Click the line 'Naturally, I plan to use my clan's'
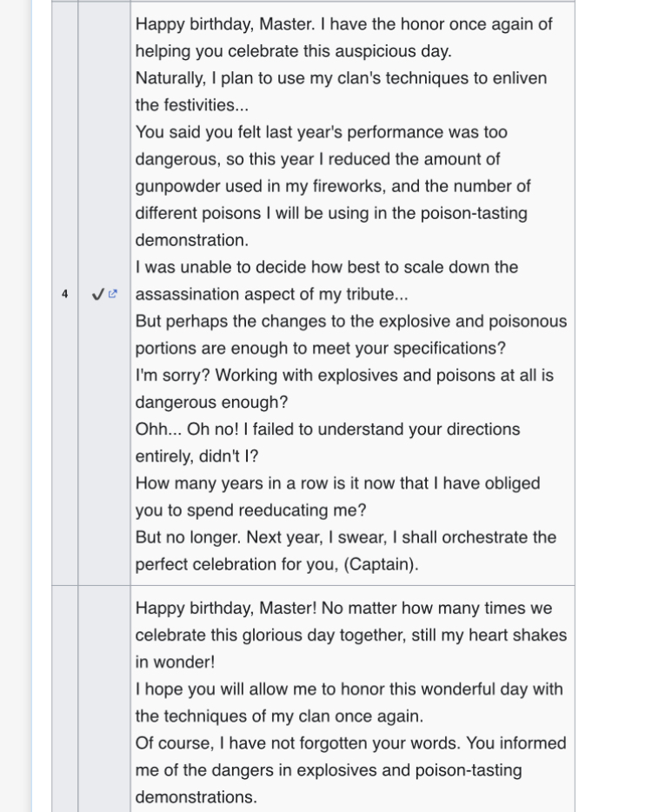This screenshot has width=652, height=812. coord(341,78)
